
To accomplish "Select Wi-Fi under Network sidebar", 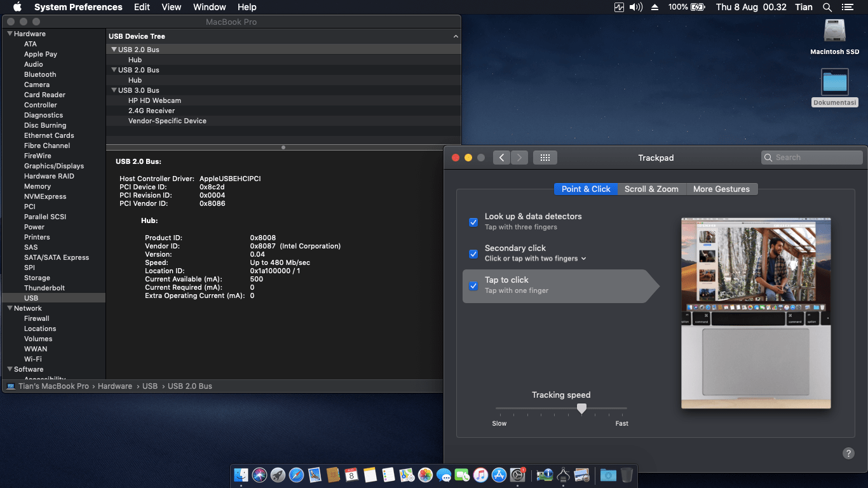I will tap(33, 359).
